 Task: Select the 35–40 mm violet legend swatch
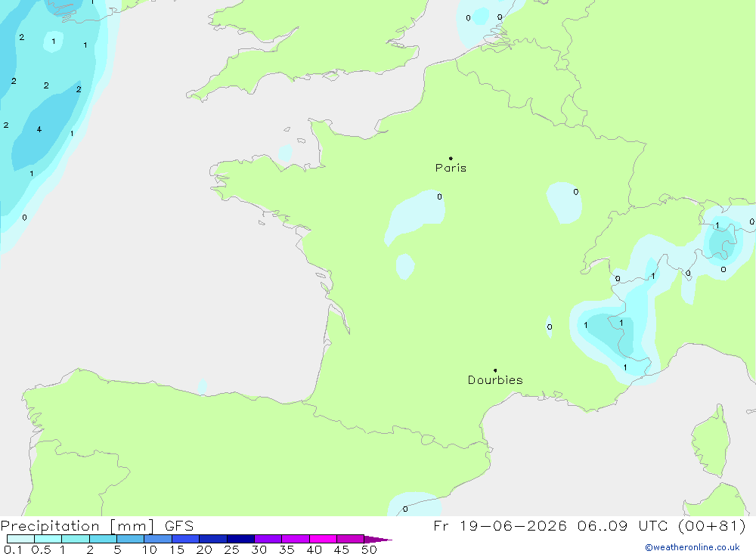click(296, 539)
